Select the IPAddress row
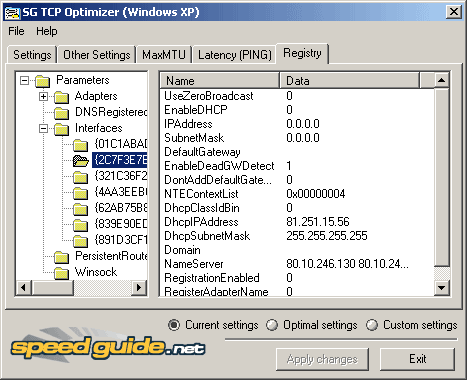Screen dimensions: 467x380 [297, 124]
